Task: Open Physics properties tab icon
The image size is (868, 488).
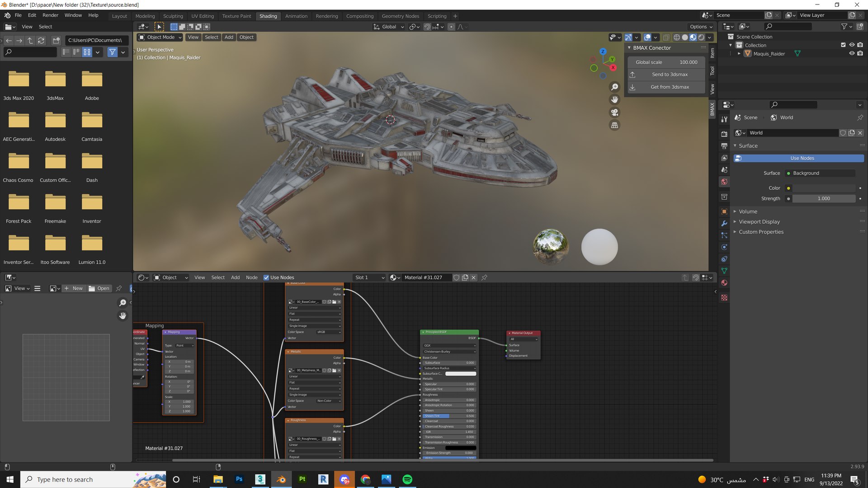Action: point(724,247)
